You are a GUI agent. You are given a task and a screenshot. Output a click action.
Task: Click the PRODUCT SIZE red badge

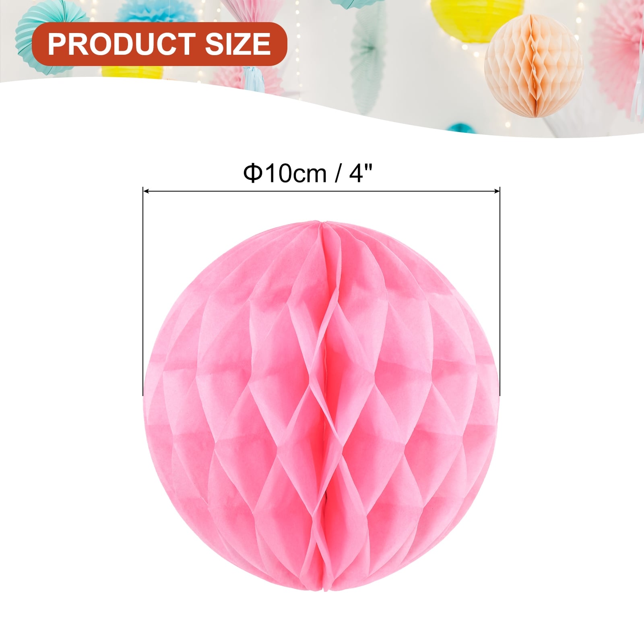click(x=159, y=44)
